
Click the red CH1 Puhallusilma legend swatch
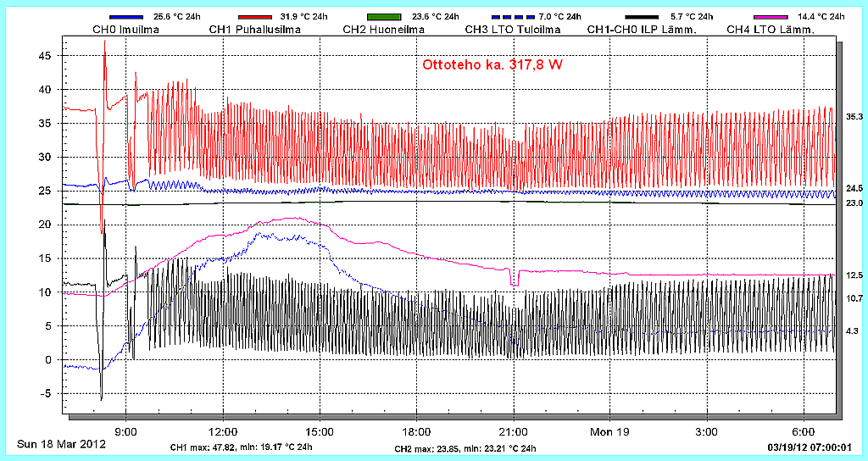[x=255, y=18]
